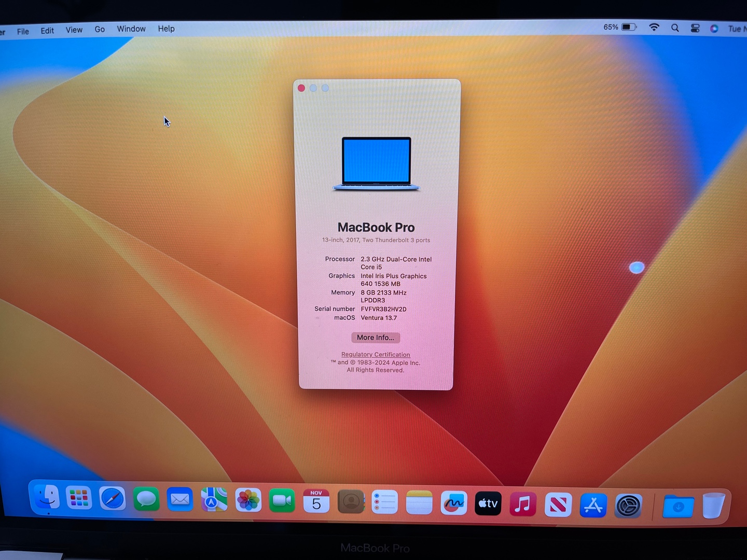This screenshot has width=747, height=560.
Task: Click the 13-inch, 2017 model subtitle
Action: coord(376,240)
